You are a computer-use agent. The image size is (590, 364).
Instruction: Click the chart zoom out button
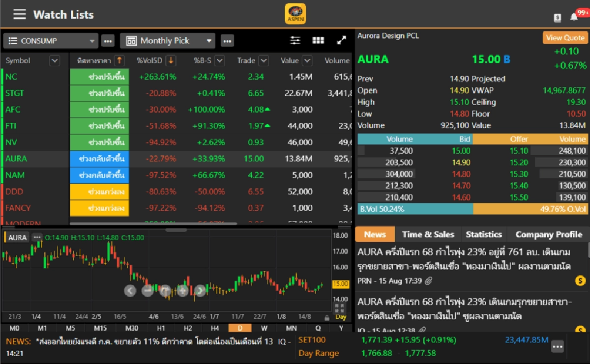point(147,291)
